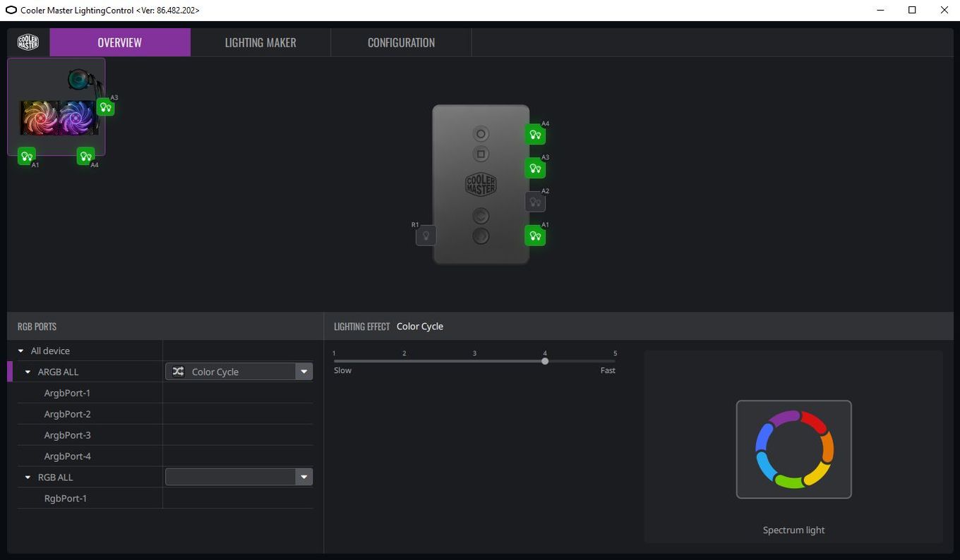
Task: Click the Cooler Master logo icon
Action: pos(28,42)
